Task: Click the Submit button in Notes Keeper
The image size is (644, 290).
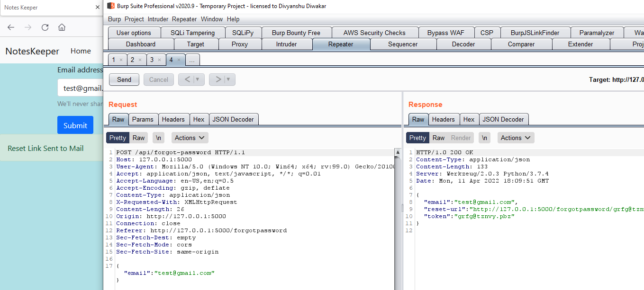Action: click(x=75, y=125)
